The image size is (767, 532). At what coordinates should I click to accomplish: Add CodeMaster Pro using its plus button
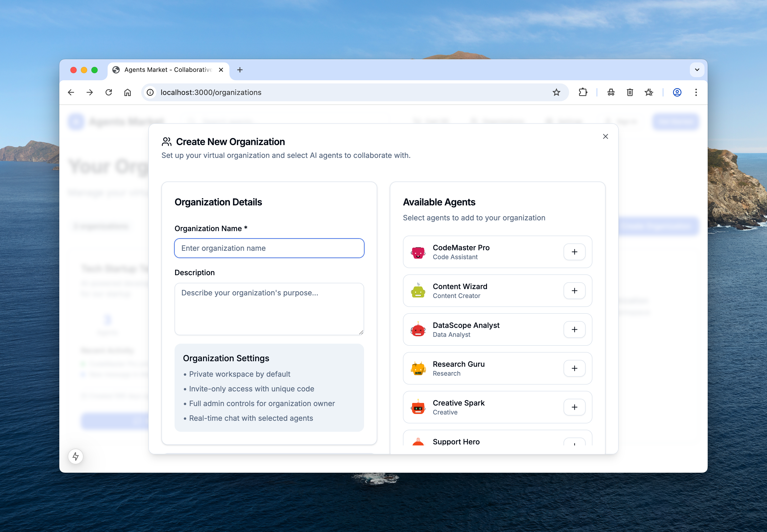(574, 252)
